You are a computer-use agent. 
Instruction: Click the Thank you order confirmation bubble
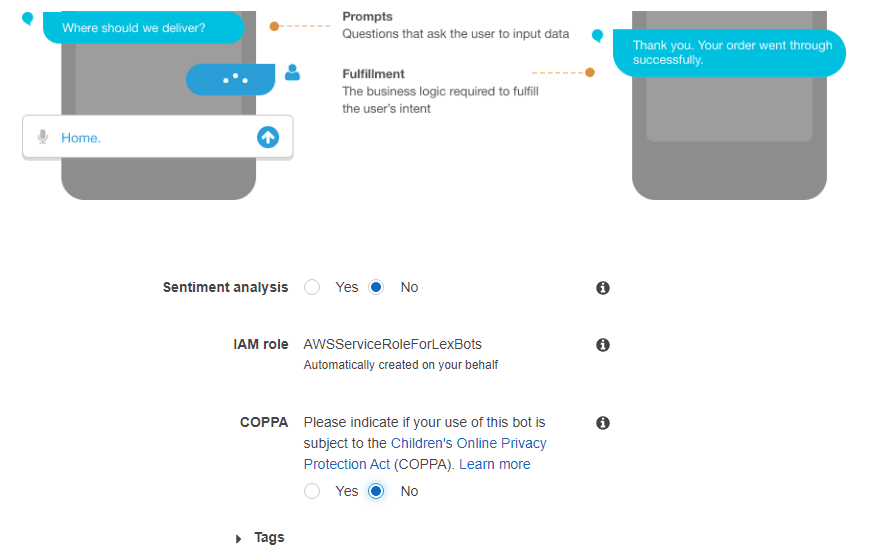click(x=729, y=53)
